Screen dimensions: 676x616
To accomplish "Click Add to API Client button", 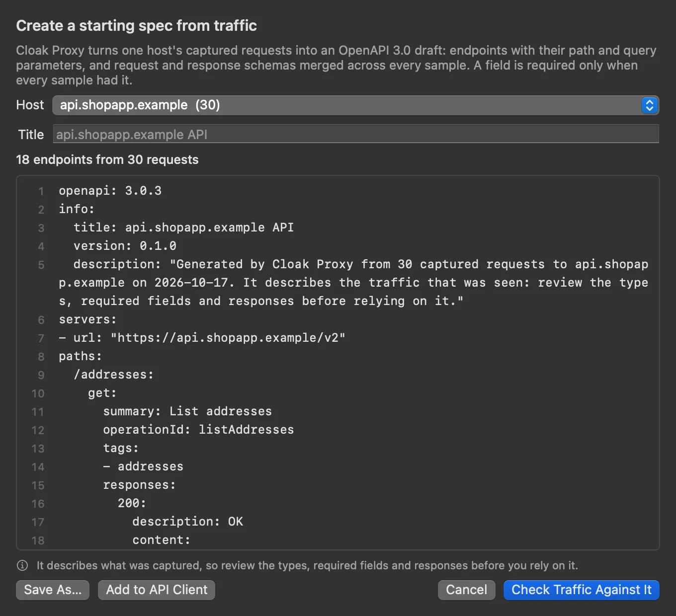I will [x=157, y=590].
